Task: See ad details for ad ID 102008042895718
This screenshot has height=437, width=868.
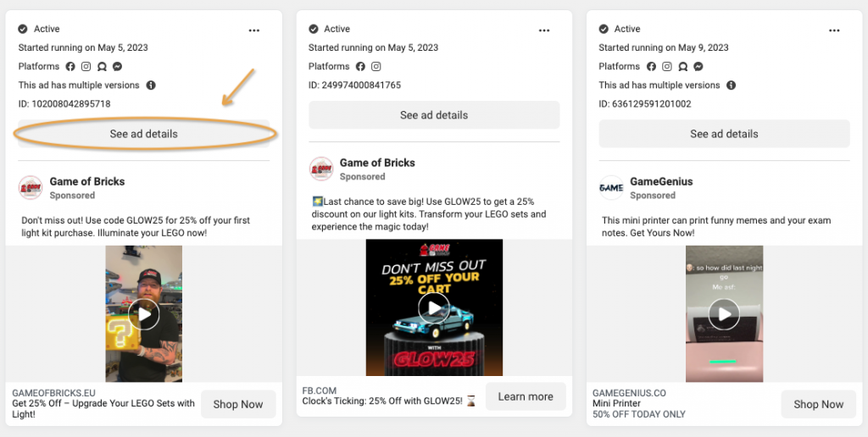Action: click(143, 134)
